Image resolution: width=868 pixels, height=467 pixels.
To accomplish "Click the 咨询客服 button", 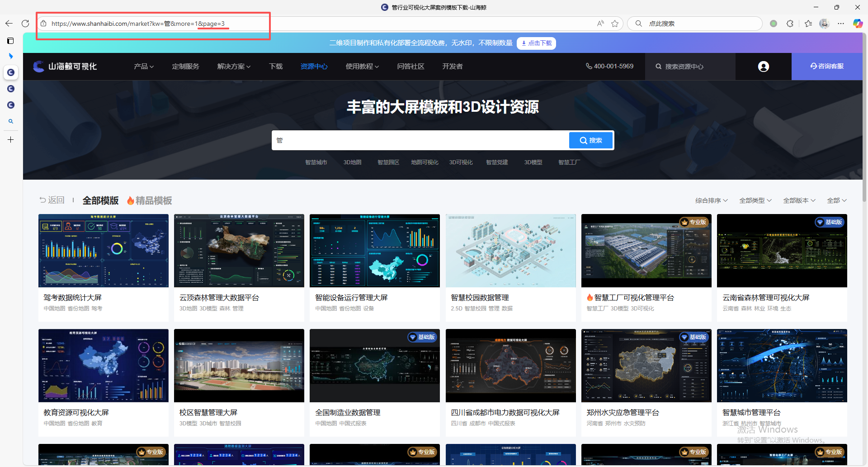I will (827, 67).
